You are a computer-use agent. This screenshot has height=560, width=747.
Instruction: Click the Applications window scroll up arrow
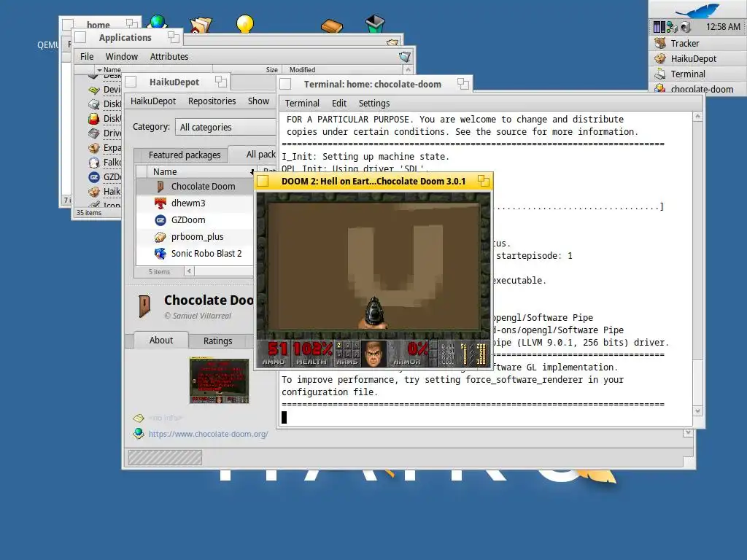coord(408,69)
